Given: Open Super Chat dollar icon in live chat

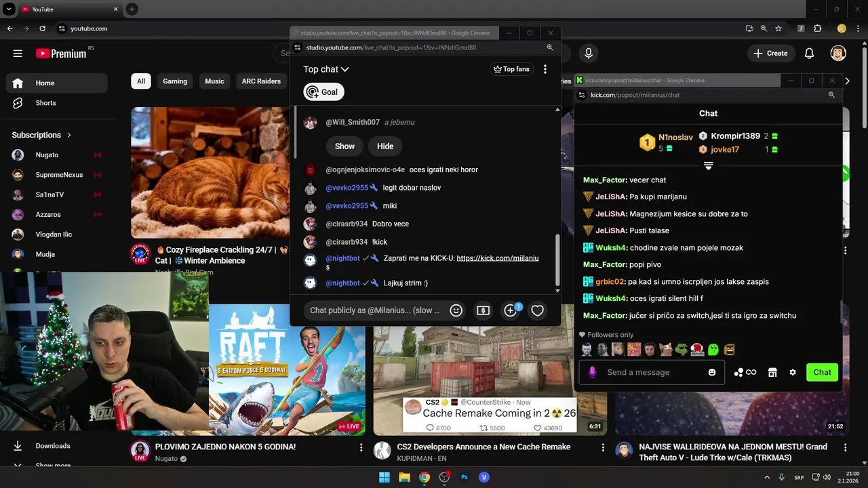Looking at the screenshot, I should [483, 310].
